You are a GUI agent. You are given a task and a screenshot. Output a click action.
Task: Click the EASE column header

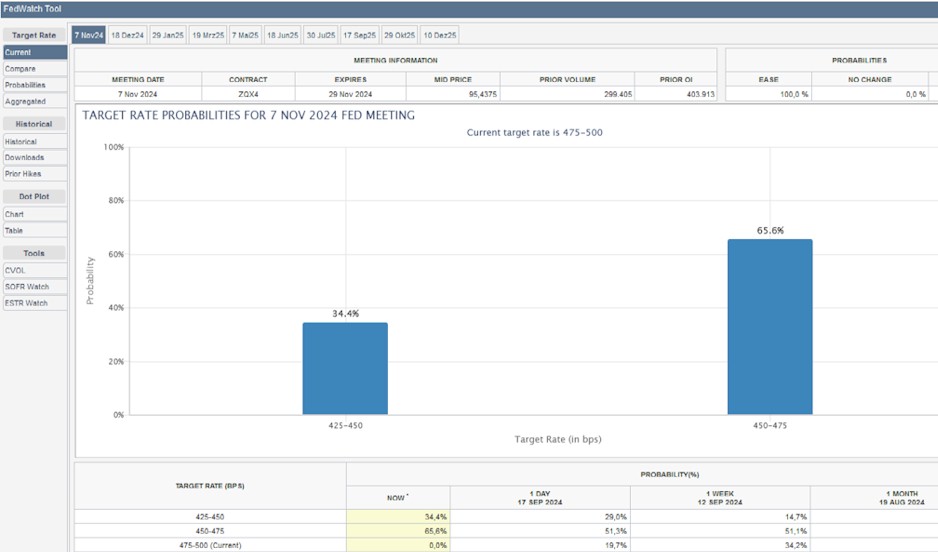click(x=769, y=80)
